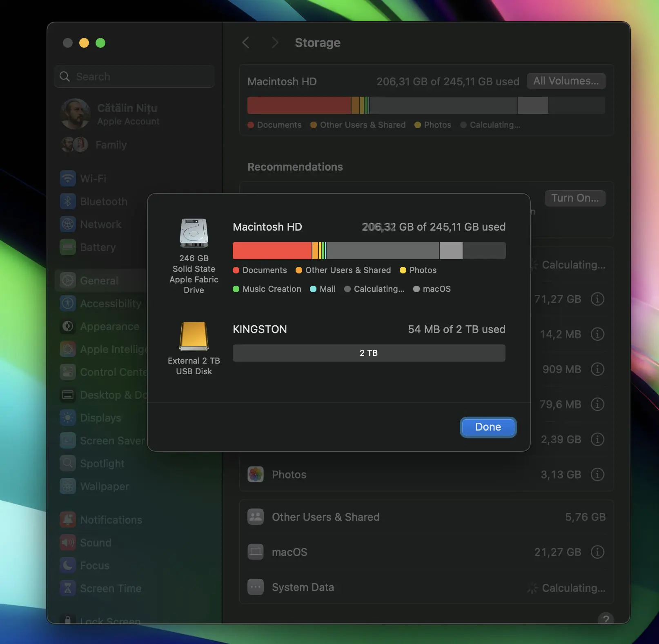Image resolution: width=659 pixels, height=644 pixels.
Task: Click the Mail legend label in dialog
Action: tap(327, 289)
